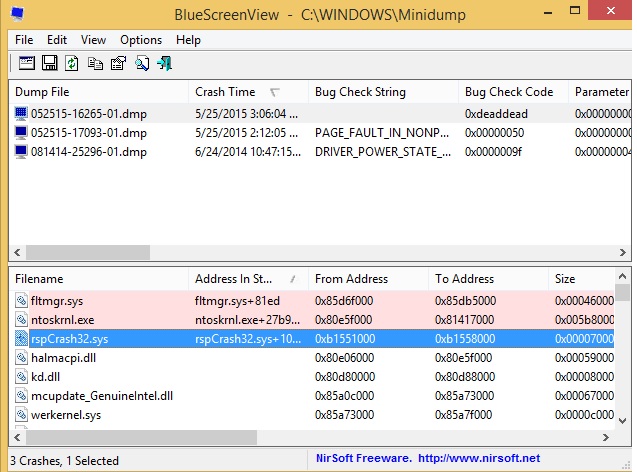Viewport: 637px width, 472px height.
Task: Click lower pane horizontal scroll left arrow
Action: [x=17, y=437]
